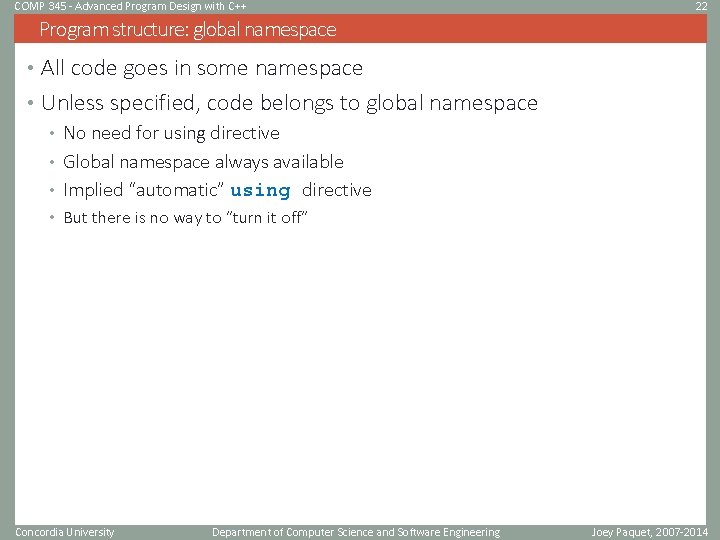Click the "Concordia University" footer text

click(x=64, y=532)
